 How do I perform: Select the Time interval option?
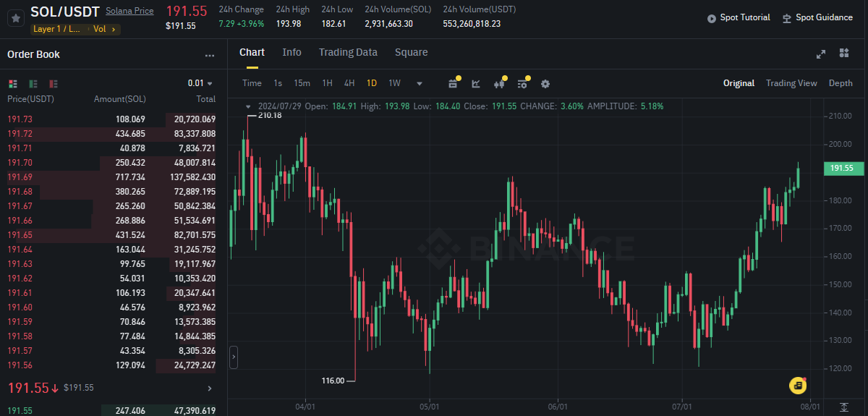pos(252,83)
